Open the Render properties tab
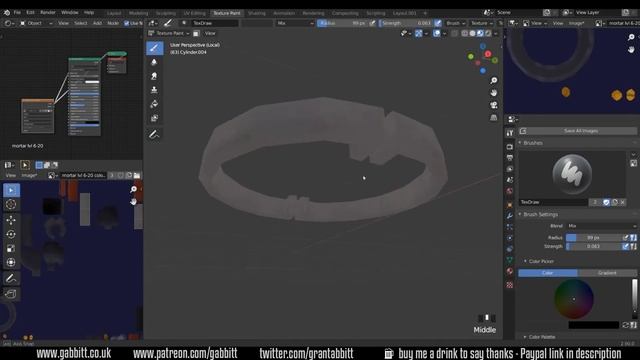640x360 pixels. (510, 147)
